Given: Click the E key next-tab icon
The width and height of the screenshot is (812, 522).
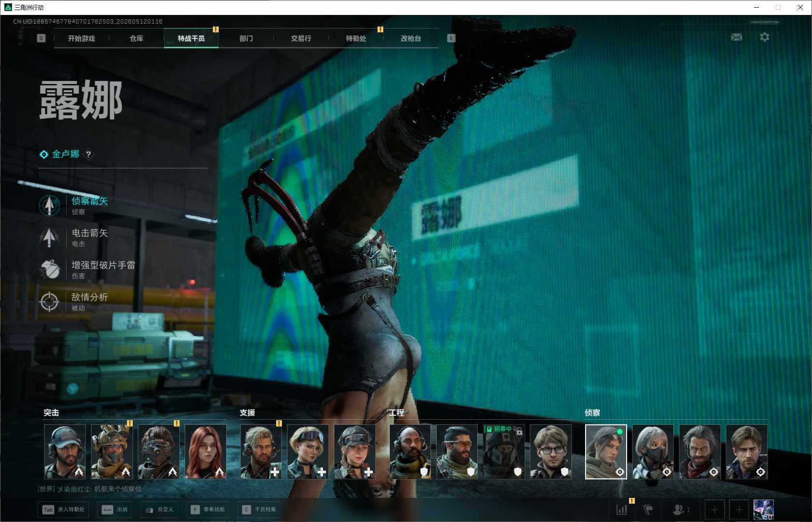Looking at the screenshot, I should click(451, 38).
